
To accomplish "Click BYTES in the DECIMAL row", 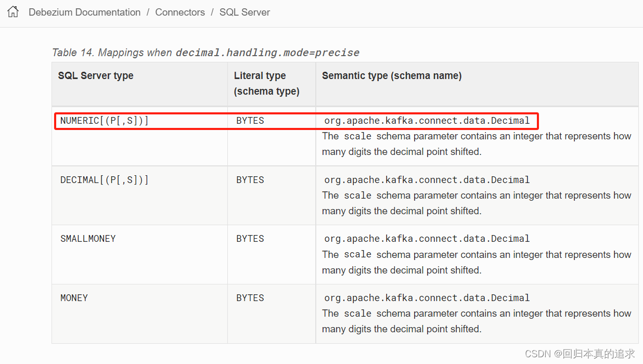I will pos(250,180).
